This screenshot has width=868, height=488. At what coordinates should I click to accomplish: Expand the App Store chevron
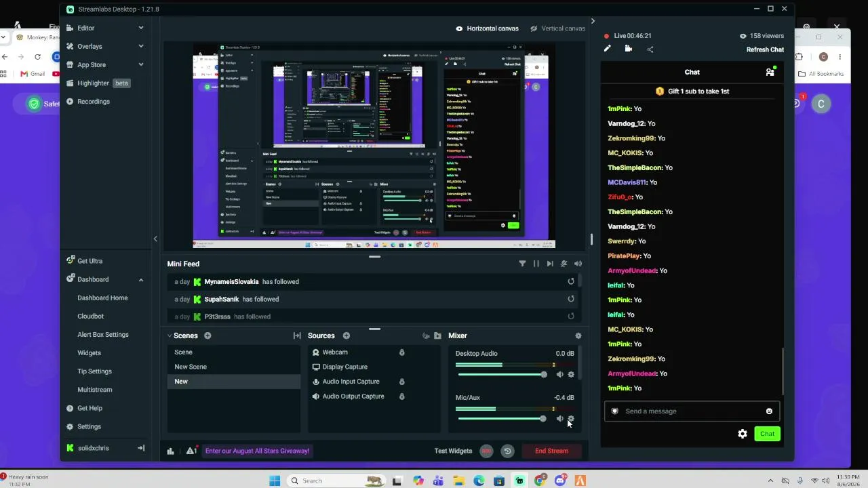pos(141,64)
